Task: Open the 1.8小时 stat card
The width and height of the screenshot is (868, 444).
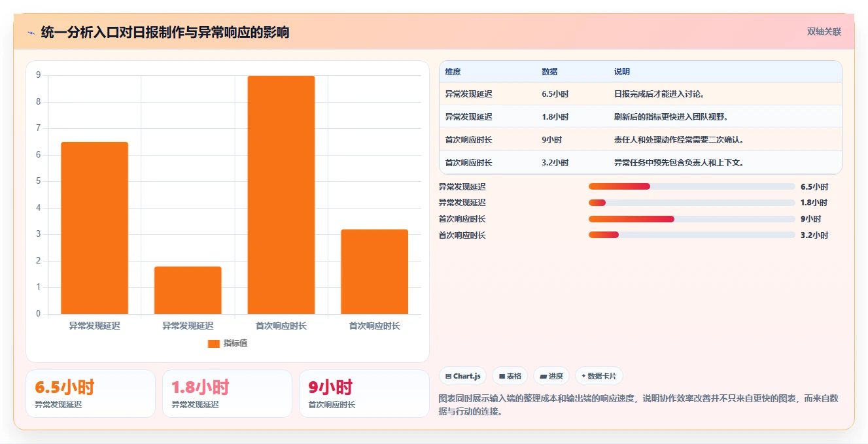Action: coord(227,394)
